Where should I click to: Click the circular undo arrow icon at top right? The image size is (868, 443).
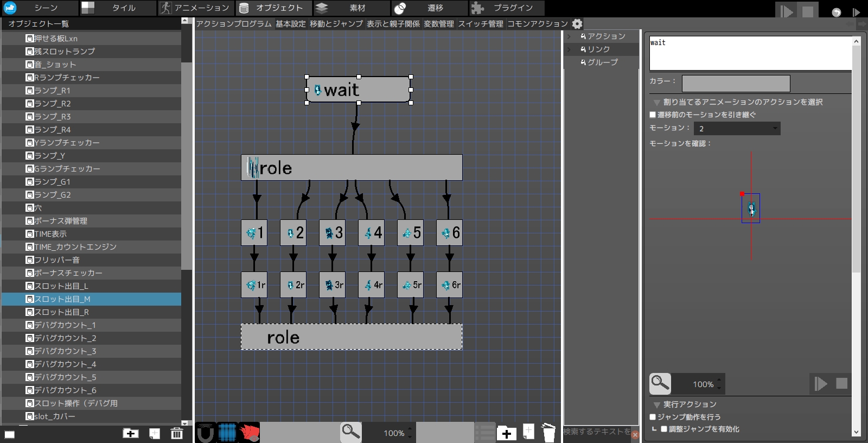[x=836, y=12]
